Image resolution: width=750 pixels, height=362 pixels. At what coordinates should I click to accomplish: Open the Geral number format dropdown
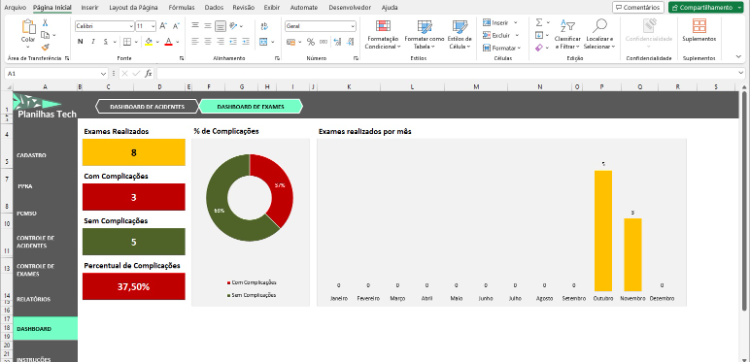353,26
